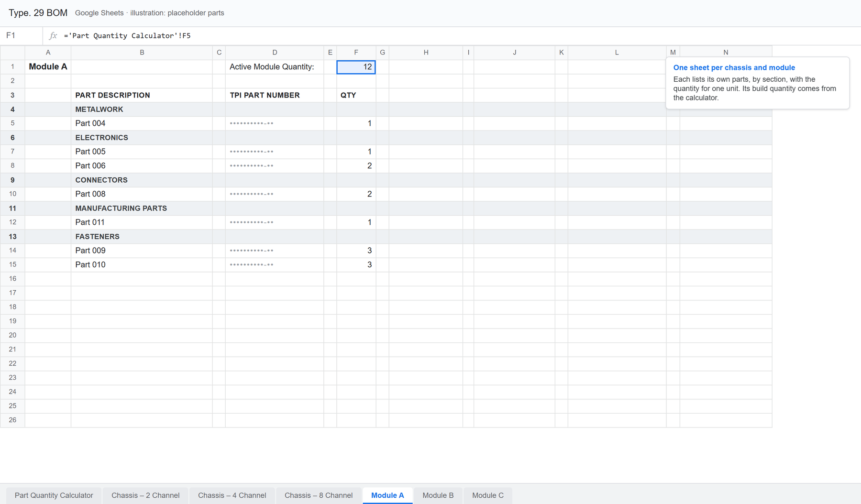861x504 pixels.
Task: Select the Module A title cell
Action: pyautogui.click(x=48, y=67)
